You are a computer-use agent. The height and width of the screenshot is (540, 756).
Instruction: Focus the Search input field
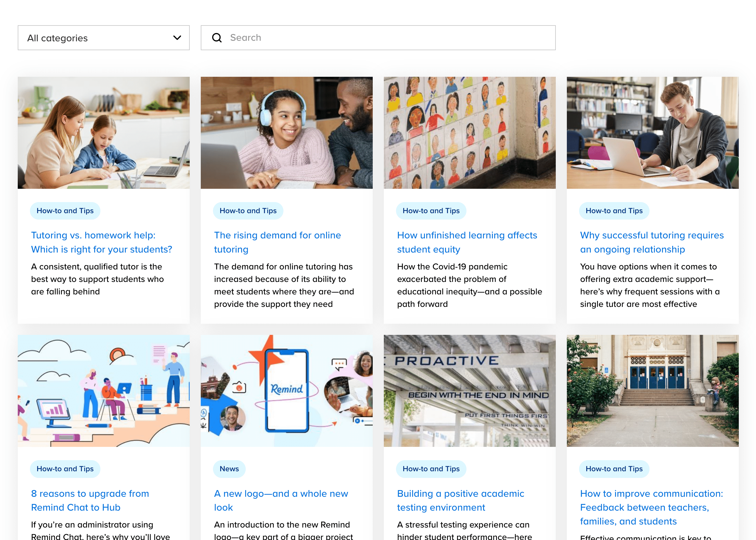click(x=378, y=38)
